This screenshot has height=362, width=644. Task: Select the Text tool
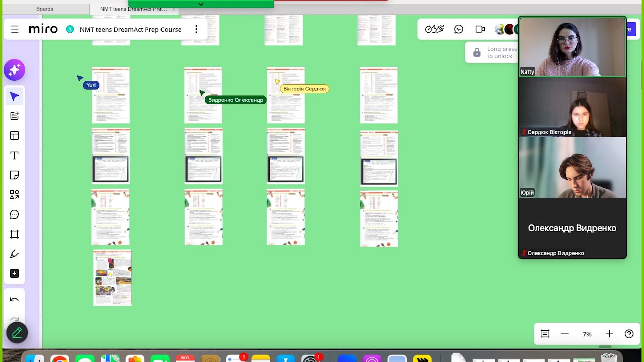pos(14,156)
